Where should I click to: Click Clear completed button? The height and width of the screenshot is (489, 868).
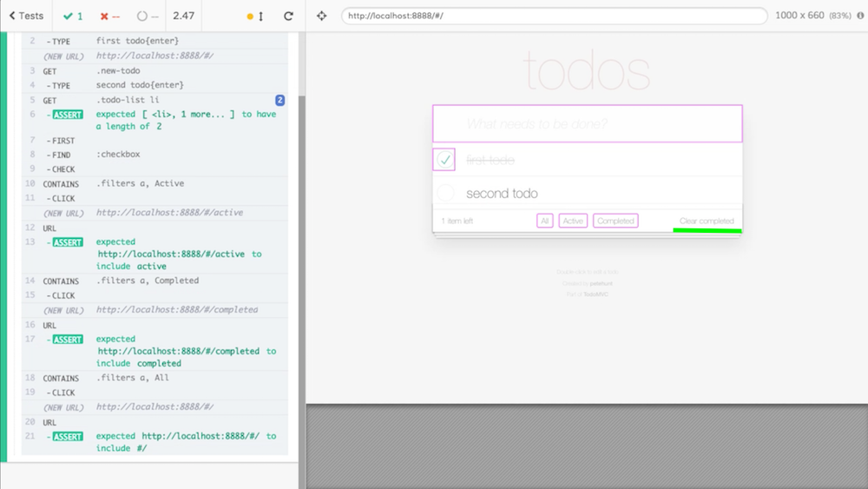click(x=707, y=221)
